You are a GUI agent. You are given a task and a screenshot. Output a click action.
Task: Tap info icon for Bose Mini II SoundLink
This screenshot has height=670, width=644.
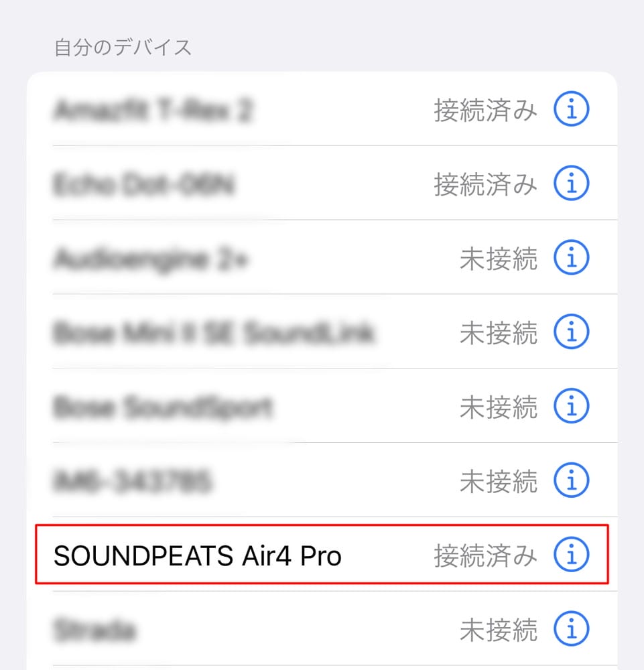[x=572, y=332]
